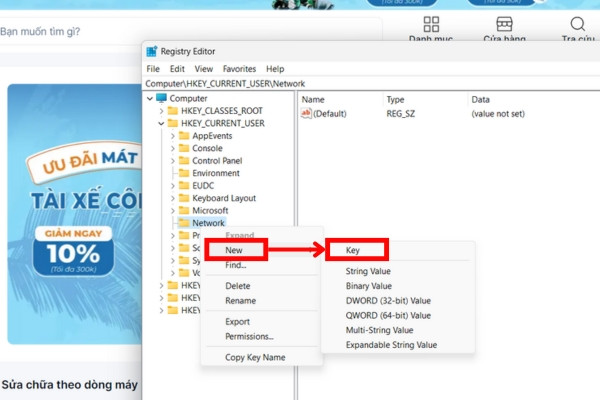Click the Tra cứu magnifier icon on website
This screenshot has height=400, width=600.
coord(577,24)
